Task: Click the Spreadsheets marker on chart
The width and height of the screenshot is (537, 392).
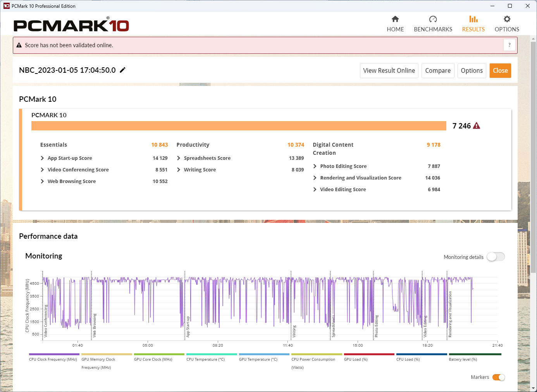Action: point(333,326)
